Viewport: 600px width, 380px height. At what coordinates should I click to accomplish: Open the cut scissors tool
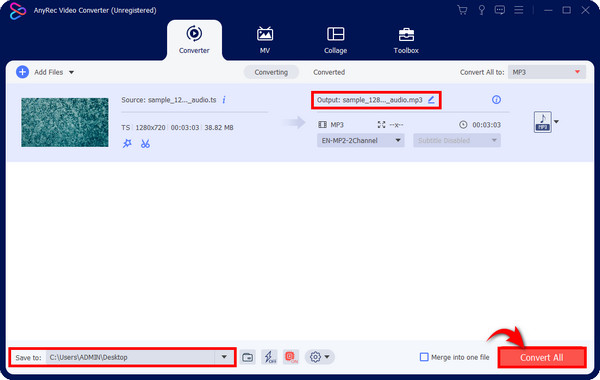[145, 144]
